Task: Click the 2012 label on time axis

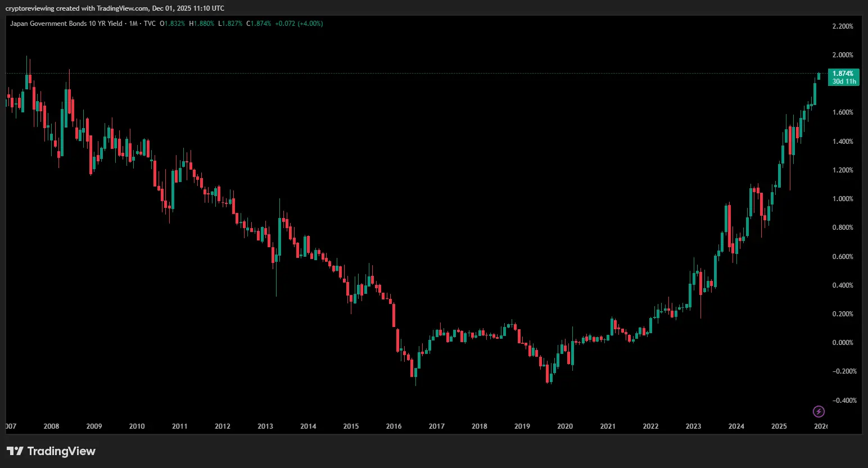Action: pos(223,426)
